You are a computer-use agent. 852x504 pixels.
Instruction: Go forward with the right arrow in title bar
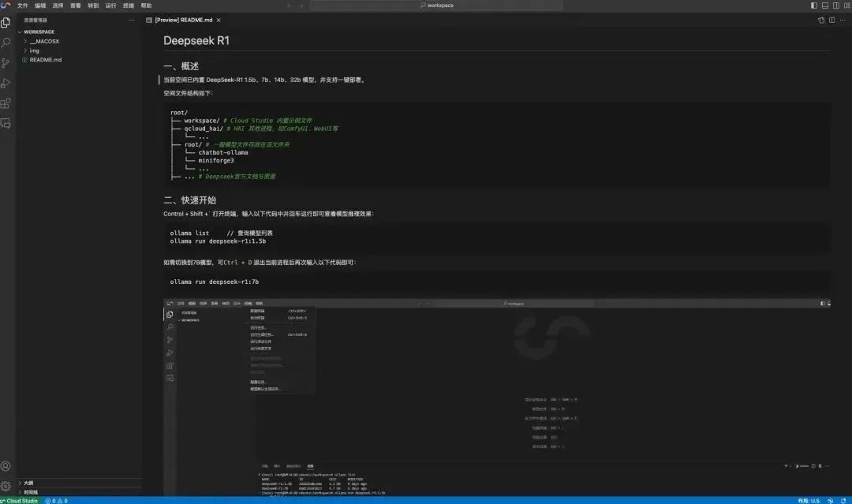(x=301, y=6)
